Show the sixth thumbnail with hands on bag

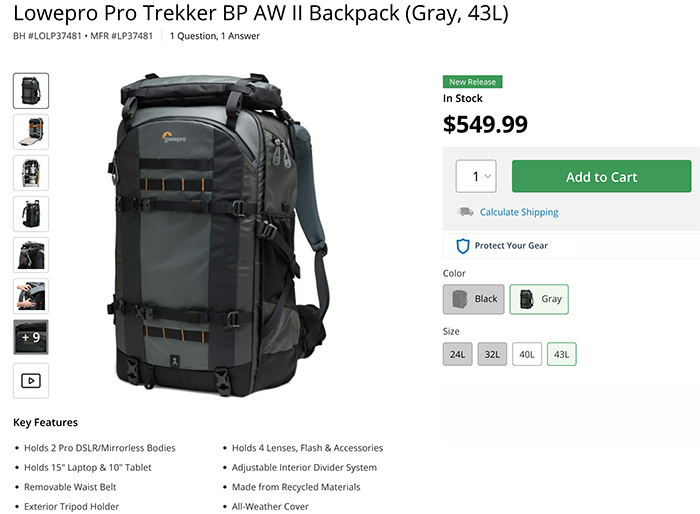(31, 296)
